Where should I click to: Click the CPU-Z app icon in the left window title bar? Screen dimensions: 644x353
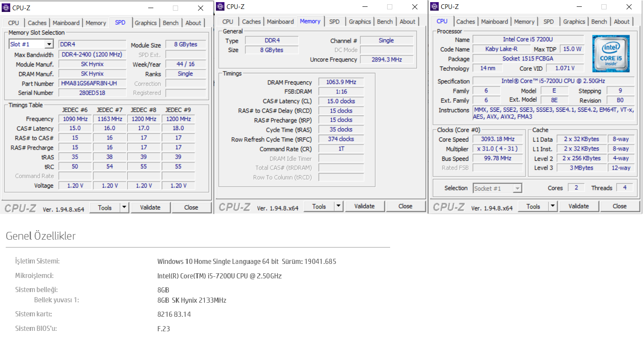pyautogui.click(x=6, y=8)
